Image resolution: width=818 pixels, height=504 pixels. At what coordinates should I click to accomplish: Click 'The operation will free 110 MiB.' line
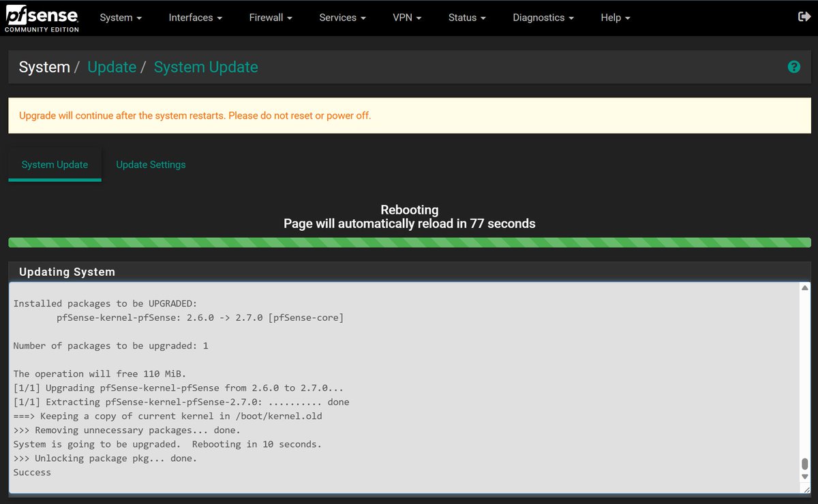[100, 374]
